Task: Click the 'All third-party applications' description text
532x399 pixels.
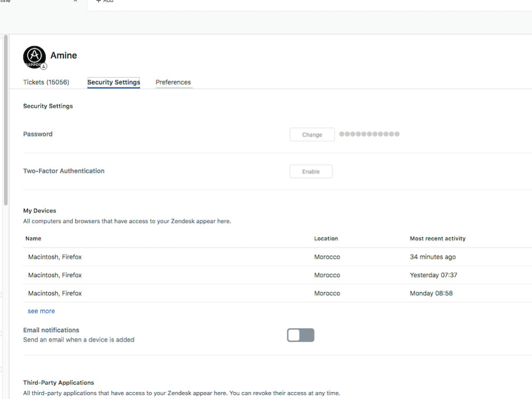Action: [181, 393]
